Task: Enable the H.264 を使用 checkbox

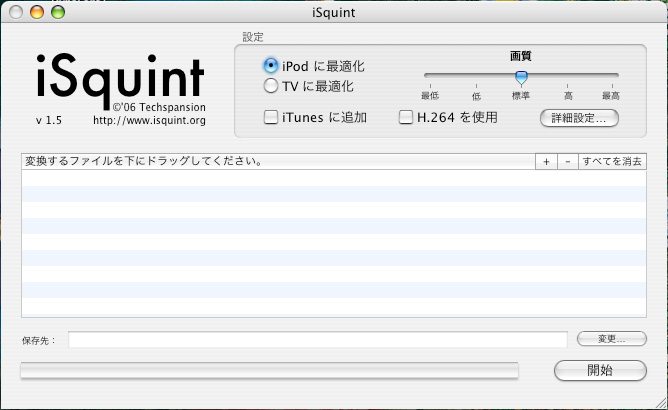Action: [x=406, y=117]
